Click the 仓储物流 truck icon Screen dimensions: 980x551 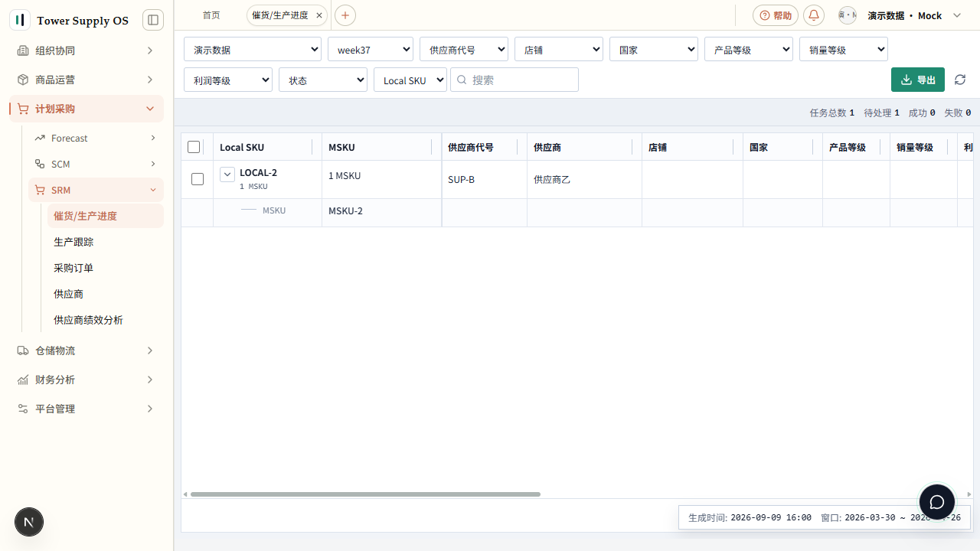pyautogui.click(x=23, y=350)
